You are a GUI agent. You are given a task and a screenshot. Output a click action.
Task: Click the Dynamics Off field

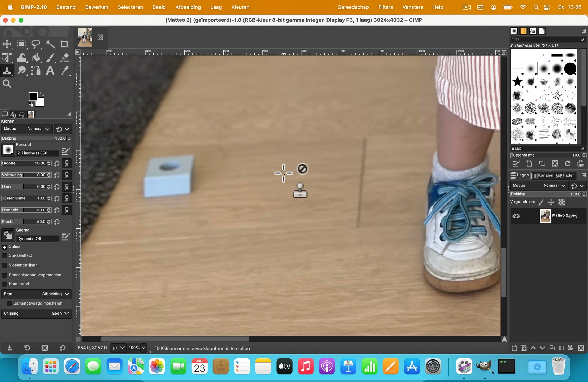tap(37, 238)
